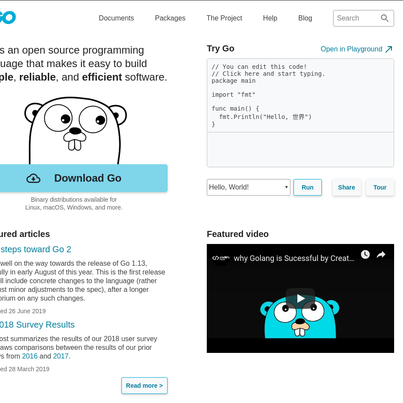Screen dimensions: 403x403
Task: Click the video share arrow icon
Action: pyautogui.click(x=381, y=255)
